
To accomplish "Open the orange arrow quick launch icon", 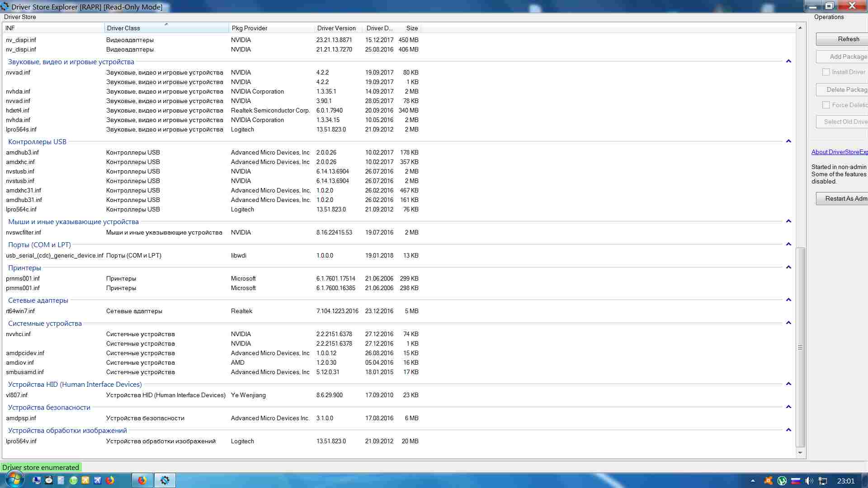I will (x=85, y=480).
